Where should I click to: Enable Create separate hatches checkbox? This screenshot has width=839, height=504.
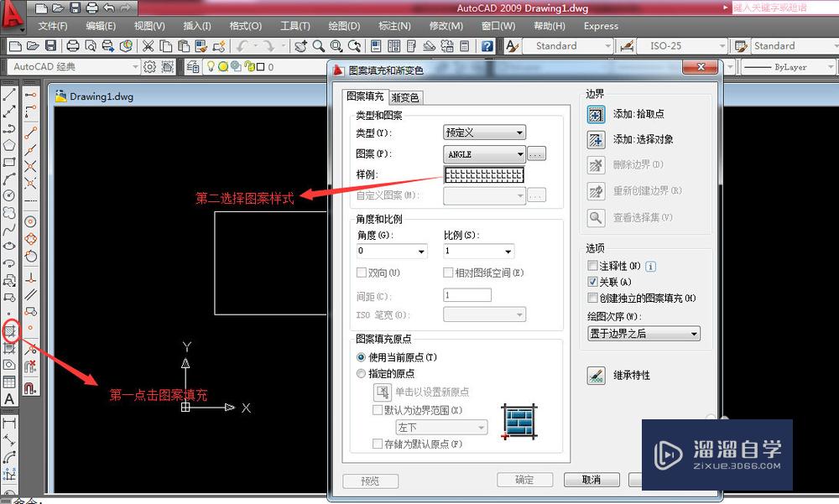point(592,298)
